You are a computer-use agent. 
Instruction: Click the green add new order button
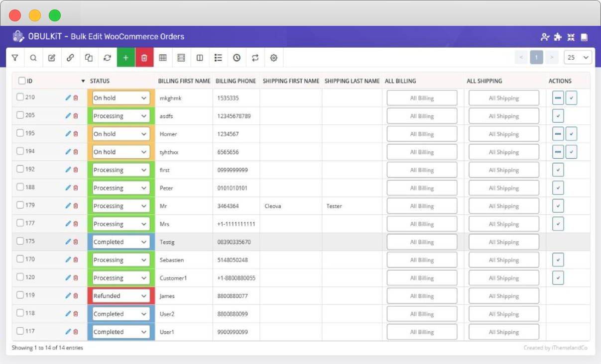(x=125, y=58)
